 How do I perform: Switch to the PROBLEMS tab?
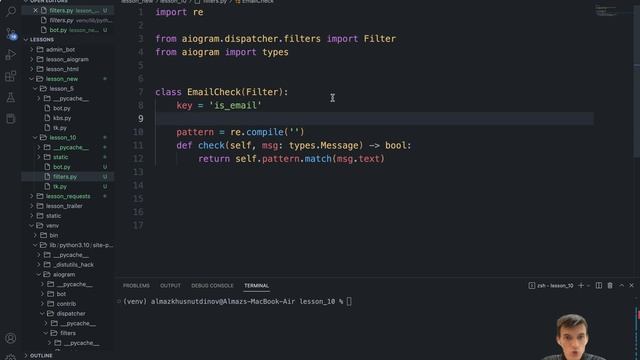[x=136, y=286]
